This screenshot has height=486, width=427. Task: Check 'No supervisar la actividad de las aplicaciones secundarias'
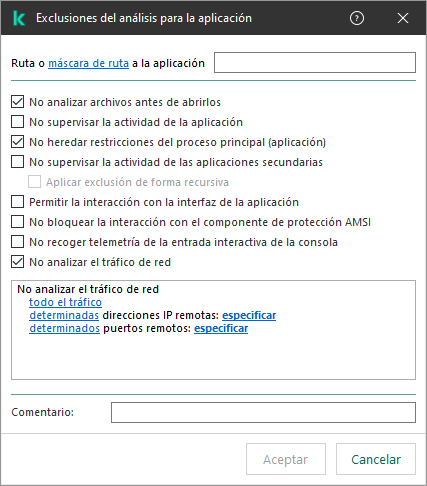coord(17,162)
